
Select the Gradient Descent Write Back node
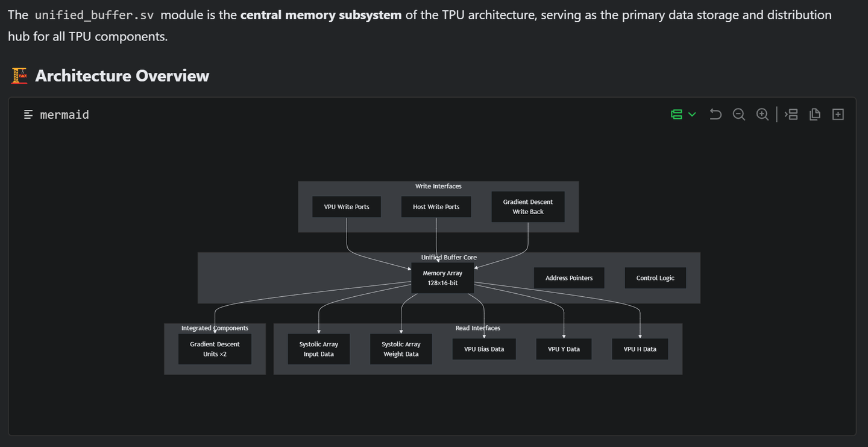pos(528,207)
